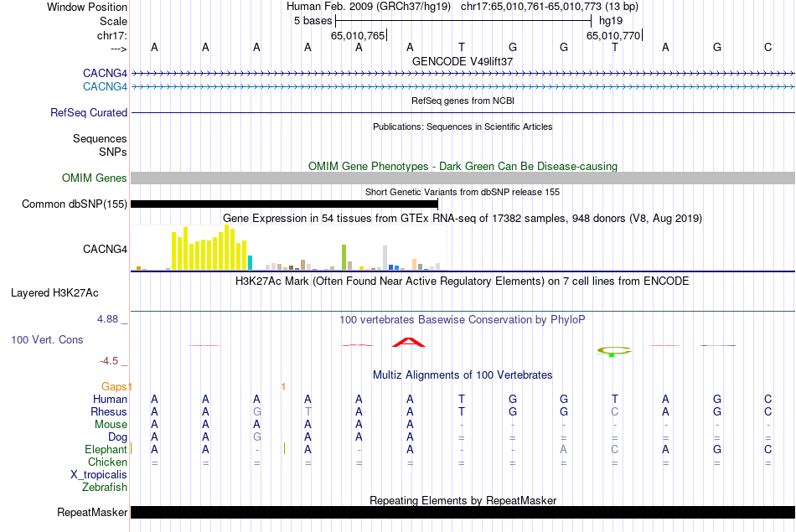Click '100 vertebrates Basewise Conservation by PhyloP'
Screen dimensions: 796x532
tap(463, 320)
